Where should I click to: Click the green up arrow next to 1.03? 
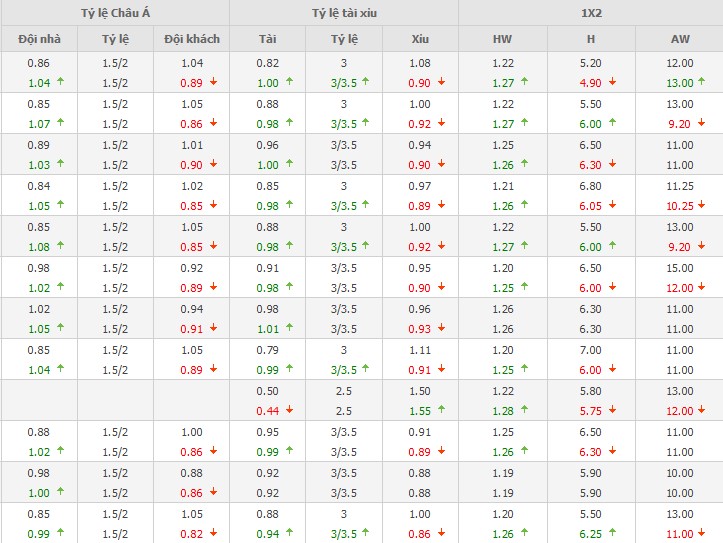59,165
